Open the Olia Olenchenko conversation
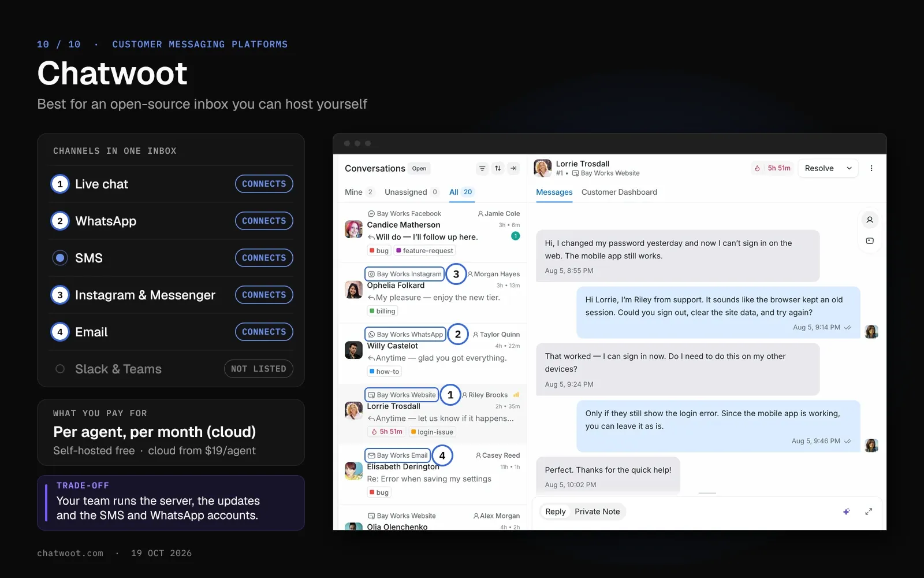 coord(432,519)
